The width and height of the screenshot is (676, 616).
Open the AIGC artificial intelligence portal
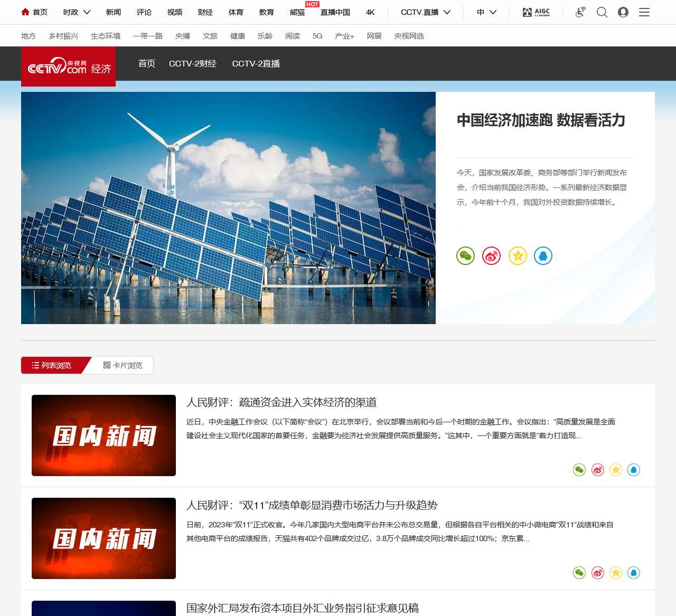(x=536, y=12)
